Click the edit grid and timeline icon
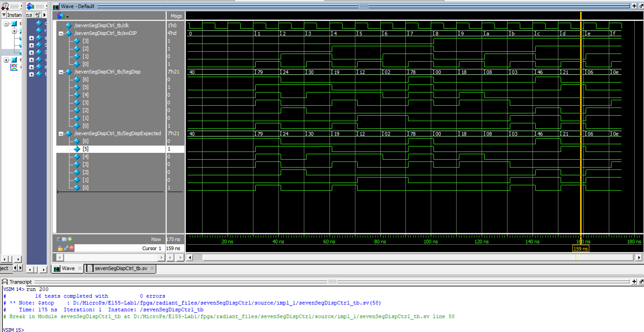The image size is (644, 332). [x=64, y=239]
